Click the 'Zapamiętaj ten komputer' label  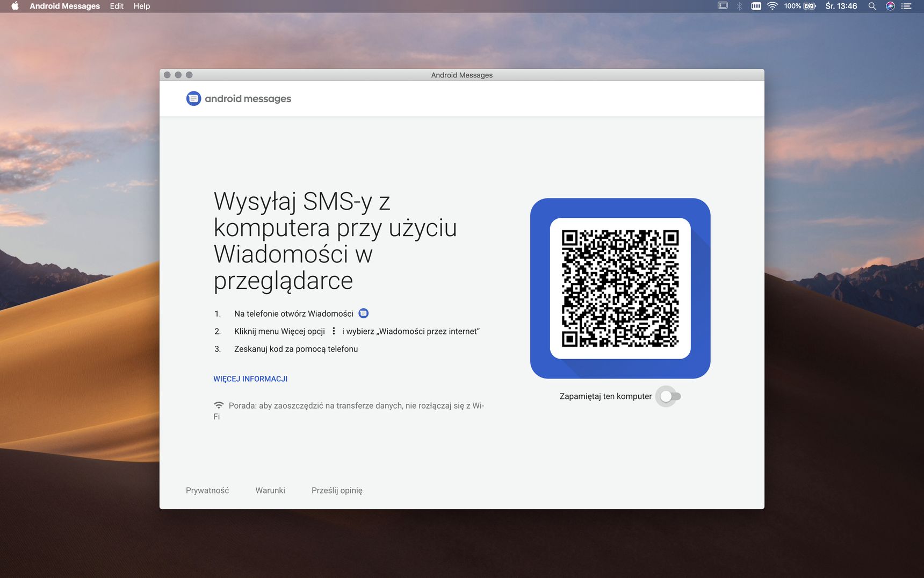point(605,396)
